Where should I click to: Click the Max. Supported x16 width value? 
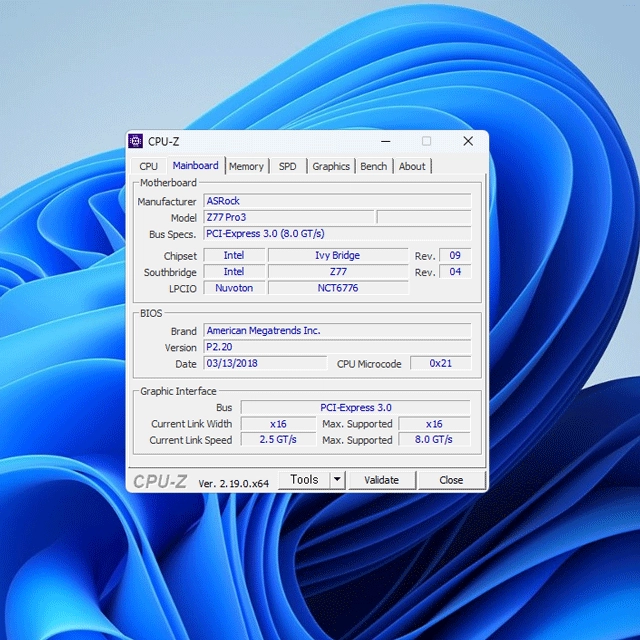[x=434, y=424]
